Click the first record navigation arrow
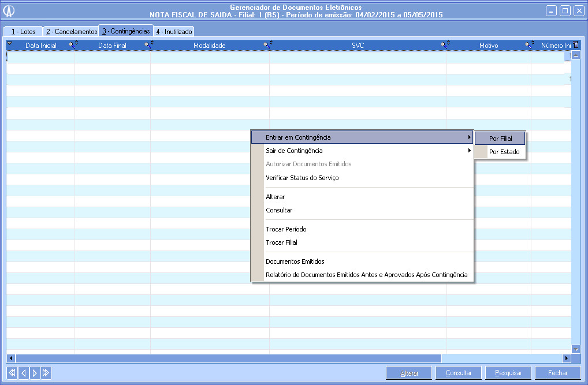The width and height of the screenshot is (588, 385). point(12,373)
